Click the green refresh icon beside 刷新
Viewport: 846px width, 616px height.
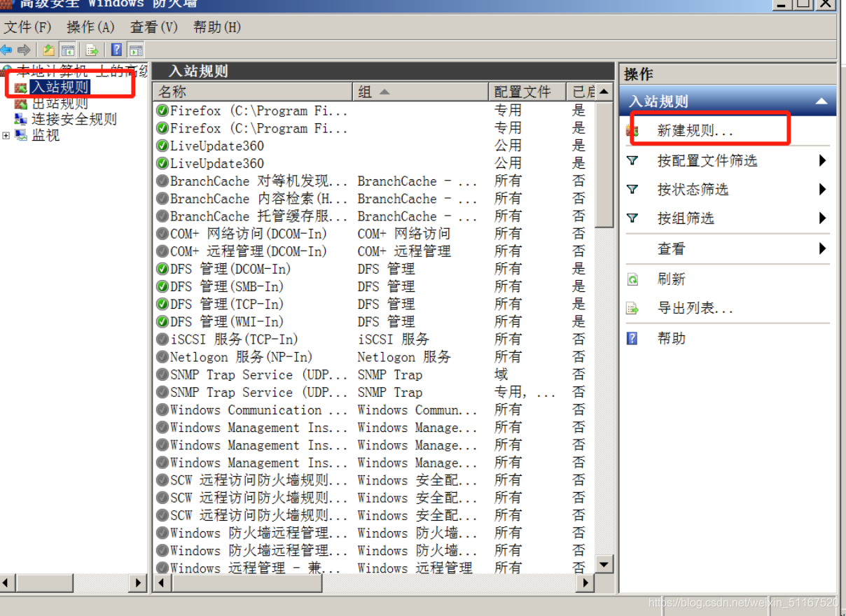(632, 279)
